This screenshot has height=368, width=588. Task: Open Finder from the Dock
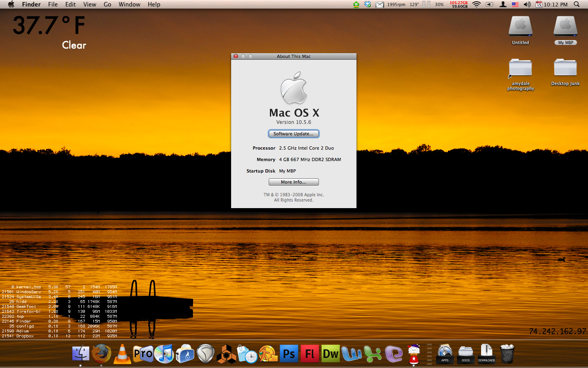(80, 353)
